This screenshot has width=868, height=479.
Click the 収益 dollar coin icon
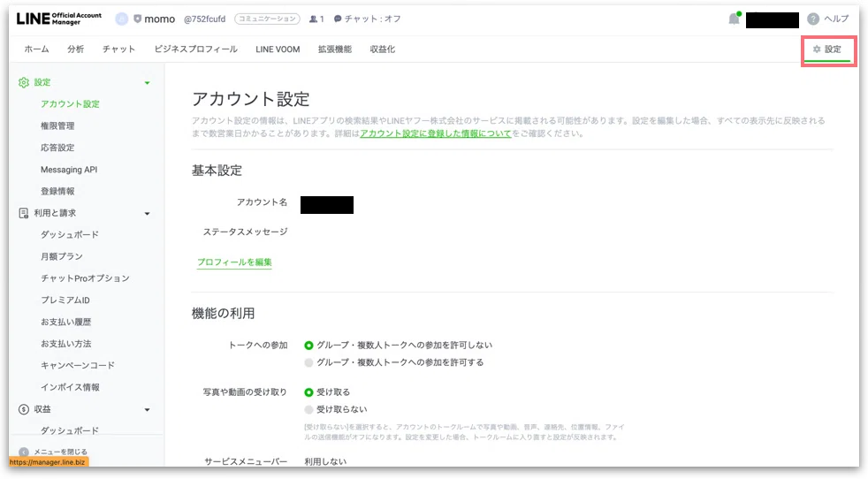point(23,409)
